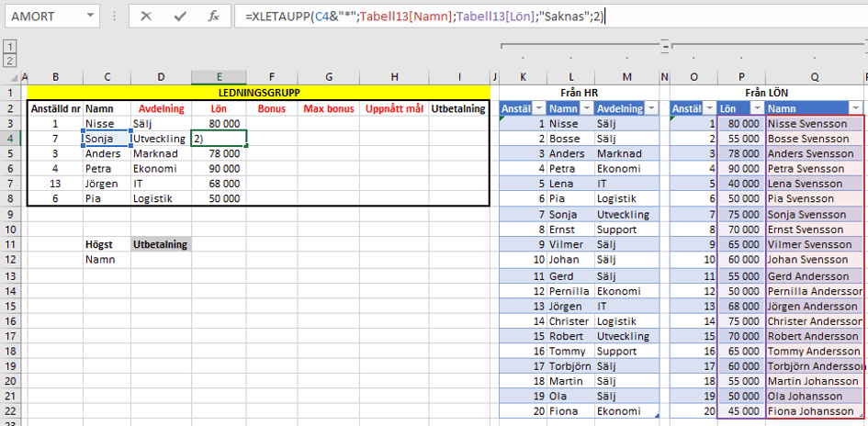Open the Insert Function fx dialog
Screen dimensions: 868x426
[x=212, y=17]
